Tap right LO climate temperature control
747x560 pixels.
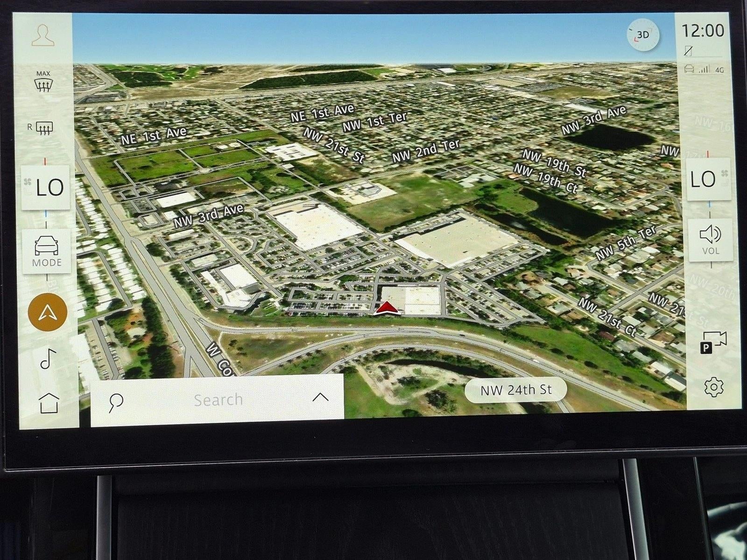708,180
